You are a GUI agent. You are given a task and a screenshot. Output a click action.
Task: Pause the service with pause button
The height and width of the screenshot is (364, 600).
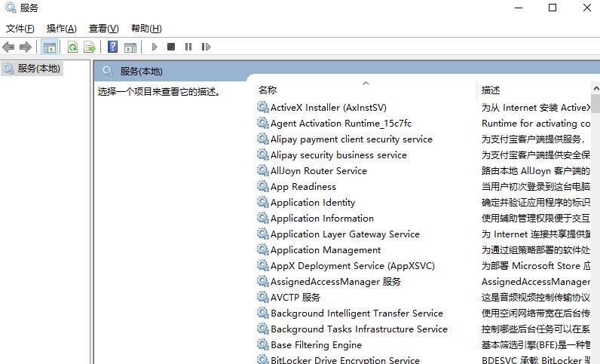click(x=188, y=47)
